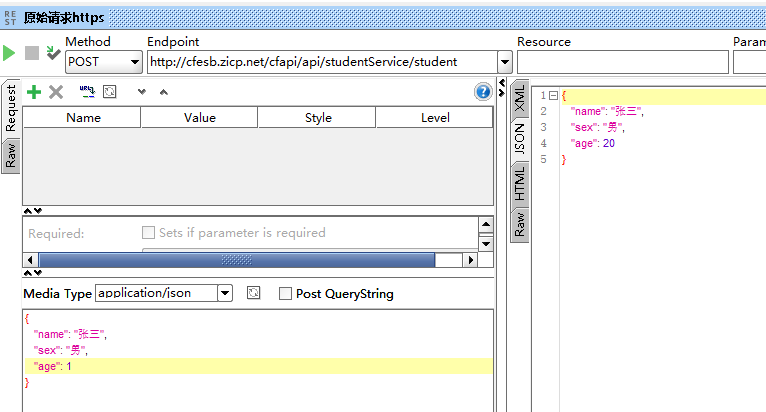Move the selected parameter up
The width and height of the screenshot is (766, 412).
[x=164, y=92]
